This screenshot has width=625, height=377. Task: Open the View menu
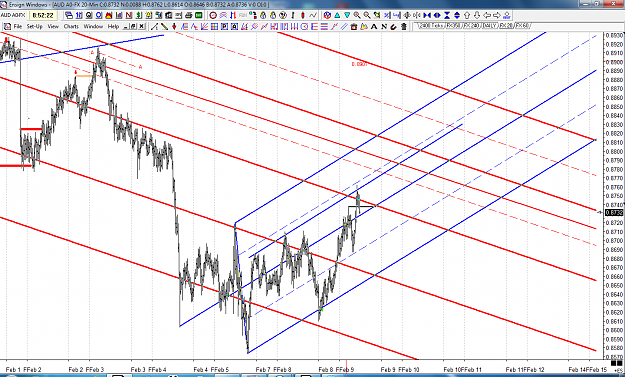(x=53, y=26)
